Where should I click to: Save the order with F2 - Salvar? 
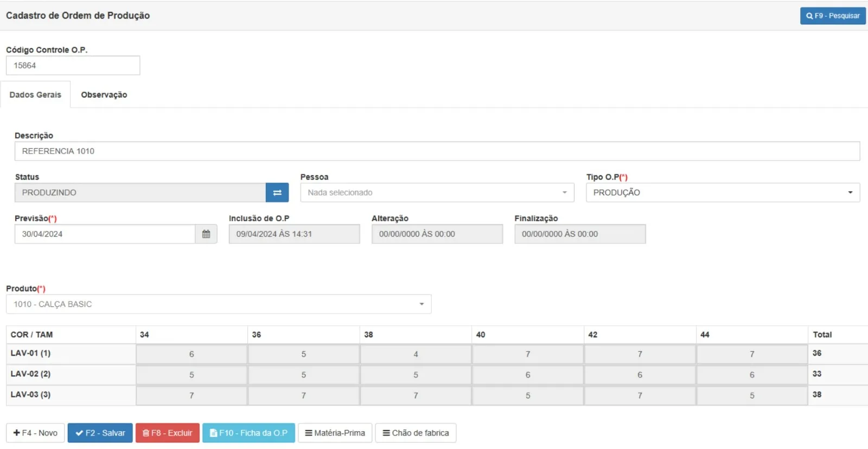[100, 433]
